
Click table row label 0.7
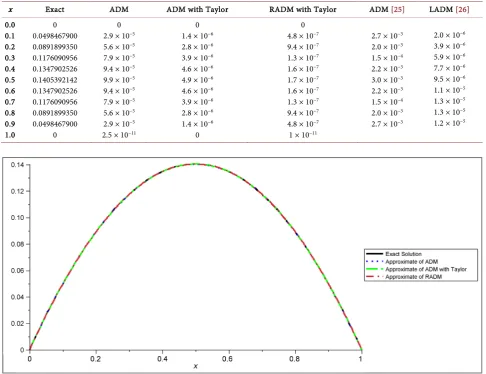tap(10, 102)
